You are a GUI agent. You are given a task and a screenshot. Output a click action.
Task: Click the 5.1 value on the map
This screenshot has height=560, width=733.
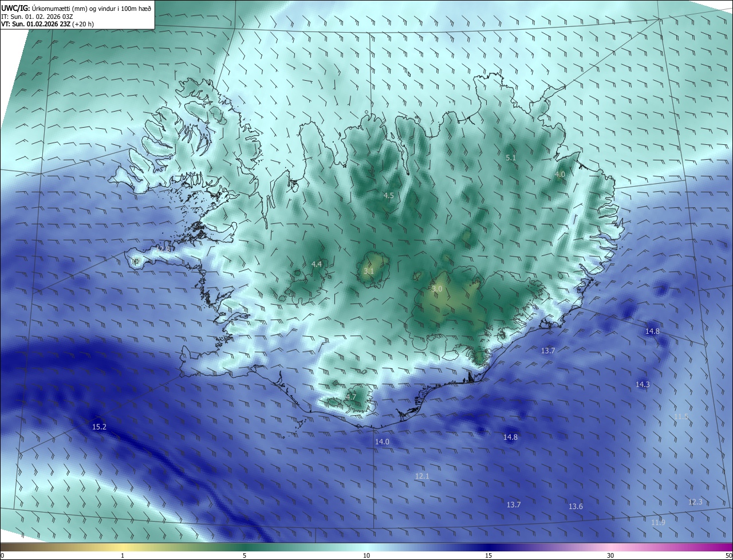click(x=511, y=157)
